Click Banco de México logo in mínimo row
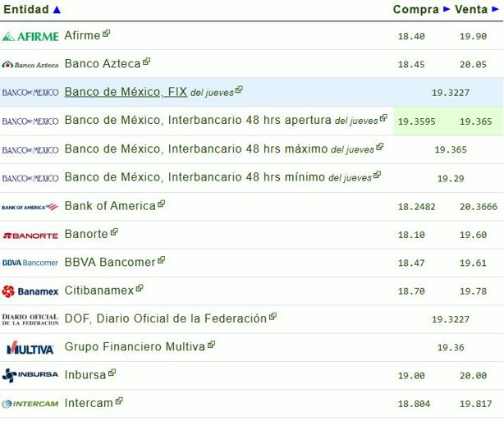 [30, 178]
